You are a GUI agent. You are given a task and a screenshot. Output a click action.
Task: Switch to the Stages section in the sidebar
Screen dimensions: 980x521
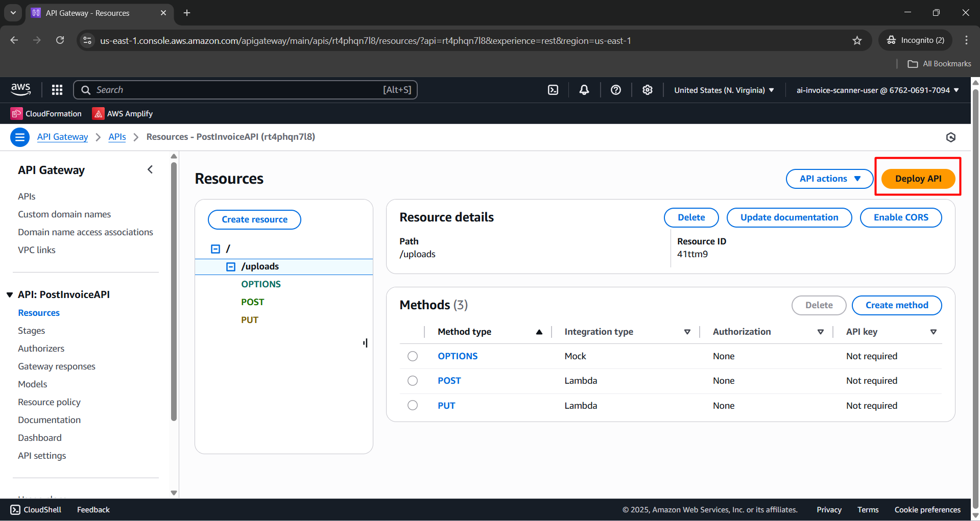tap(31, 330)
